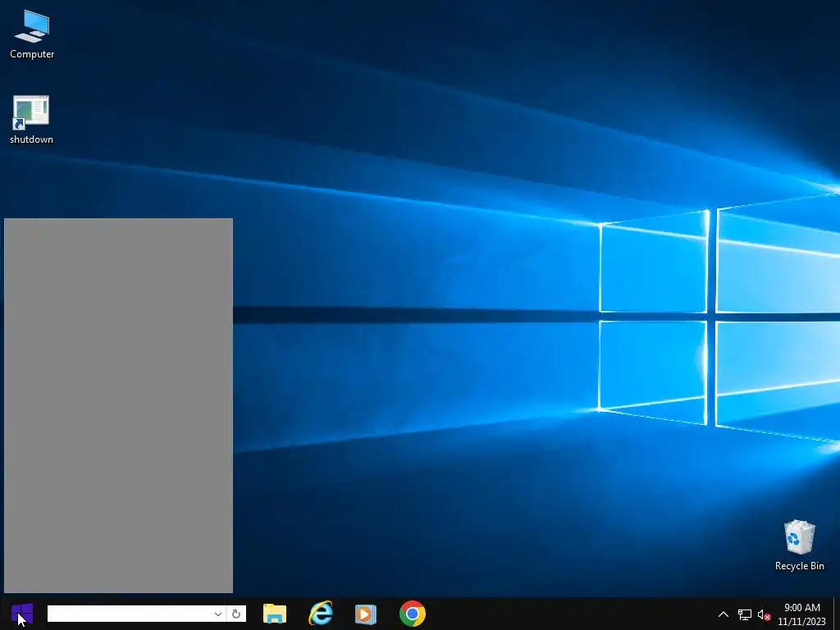Select the shutdown shortcut icon
This screenshot has width=840, height=630.
31,120
